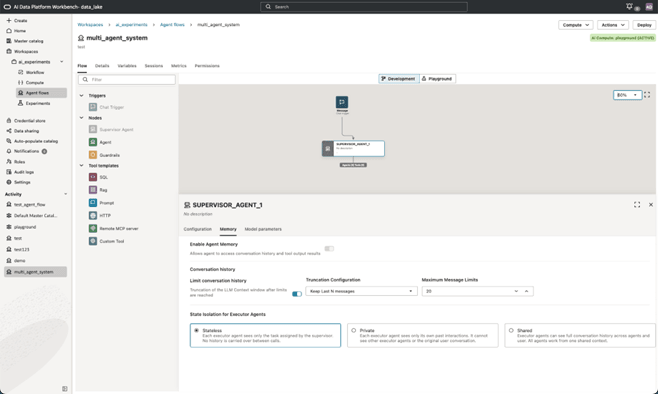Screen dimensions: 658x394
Task: Switch to the Permissions tab
Action: click(207, 66)
